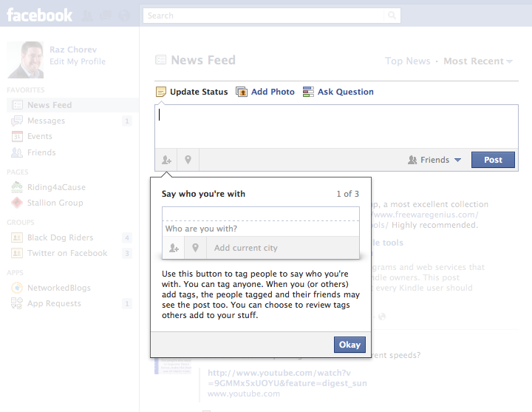Open Events in the sidebar

(40, 136)
